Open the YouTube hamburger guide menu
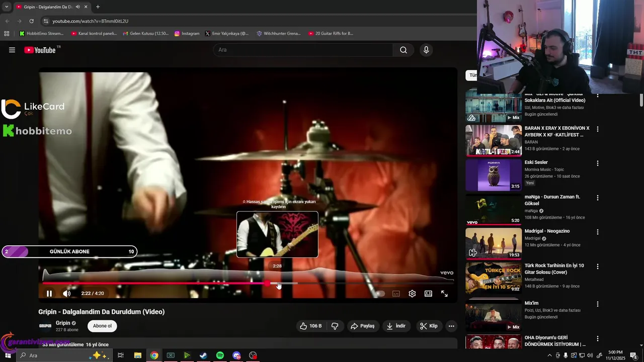The height and width of the screenshot is (362, 644). (x=12, y=50)
